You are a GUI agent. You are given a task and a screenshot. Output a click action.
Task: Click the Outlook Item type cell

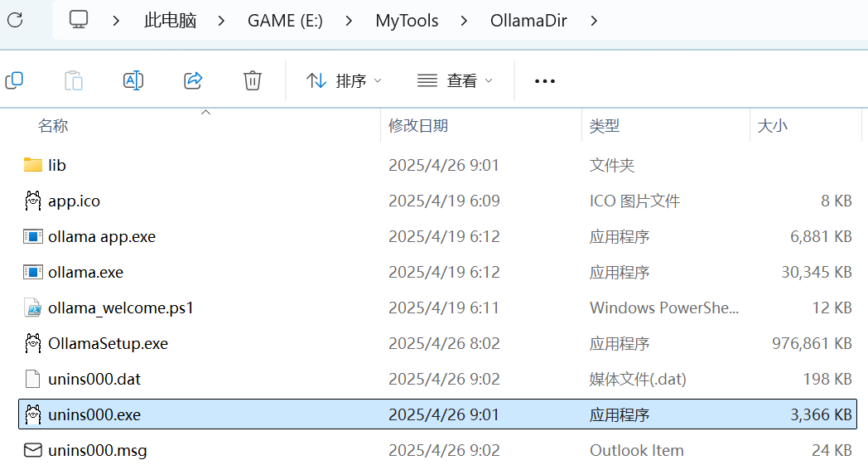[637, 450]
